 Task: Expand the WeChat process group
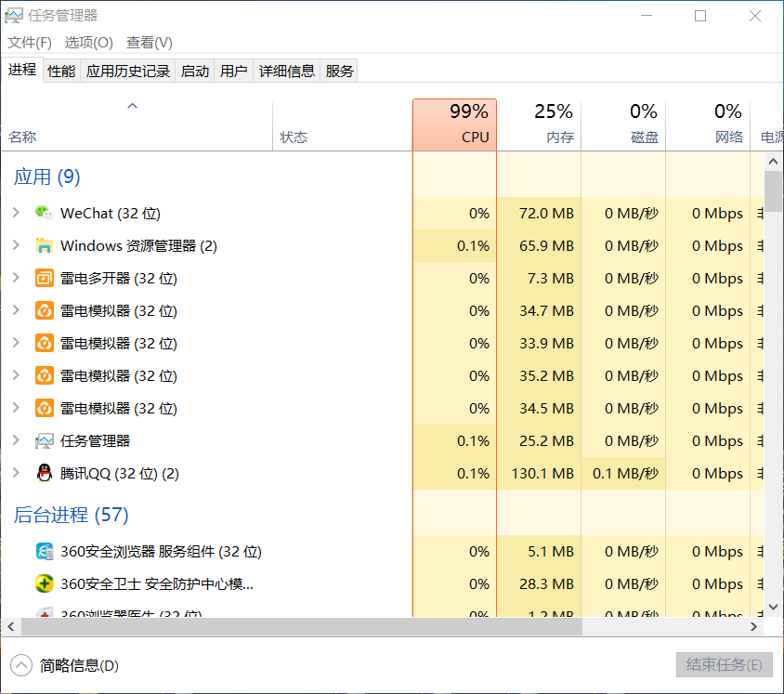point(16,213)
